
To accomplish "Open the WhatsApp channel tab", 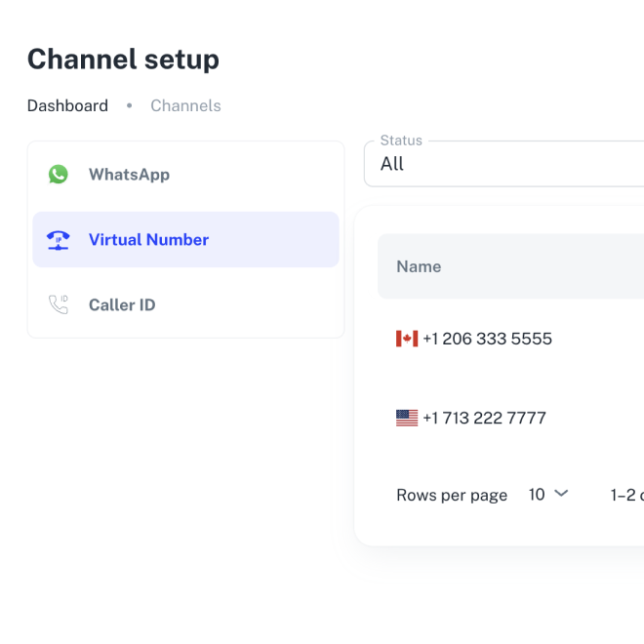I will 185,175.
